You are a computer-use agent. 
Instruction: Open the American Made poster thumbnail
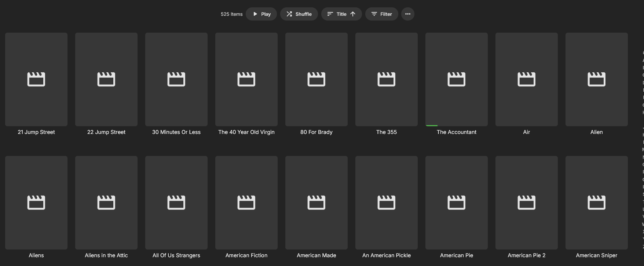coord(316,203)
